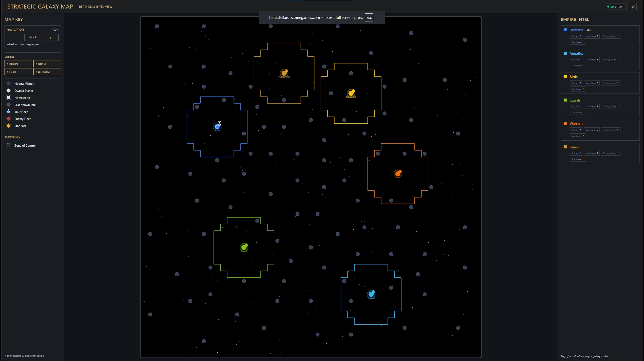Click the Lizards Star bases 1 stat
Screen dimensions: 644x361
578,112
